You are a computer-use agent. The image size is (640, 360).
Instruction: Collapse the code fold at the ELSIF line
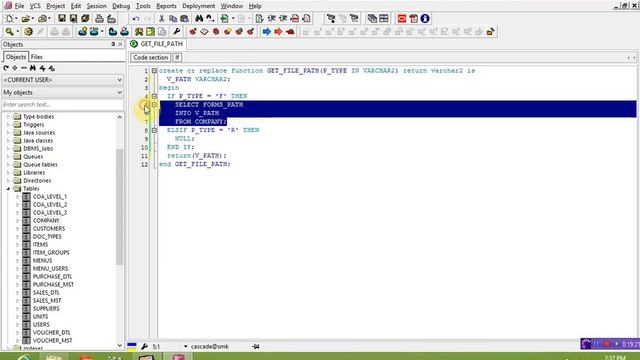(x=154, y=130)
